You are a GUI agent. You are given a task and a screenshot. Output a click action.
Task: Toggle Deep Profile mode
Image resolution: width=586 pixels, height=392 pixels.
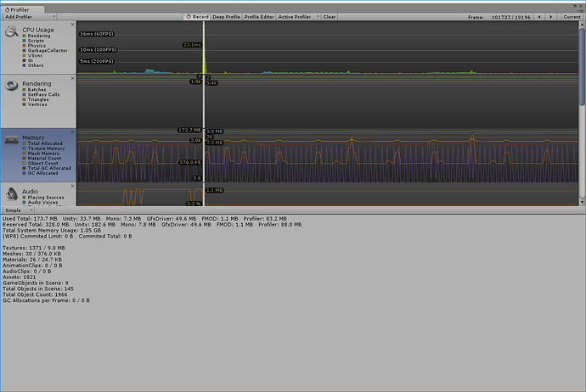tap(226, 17)
